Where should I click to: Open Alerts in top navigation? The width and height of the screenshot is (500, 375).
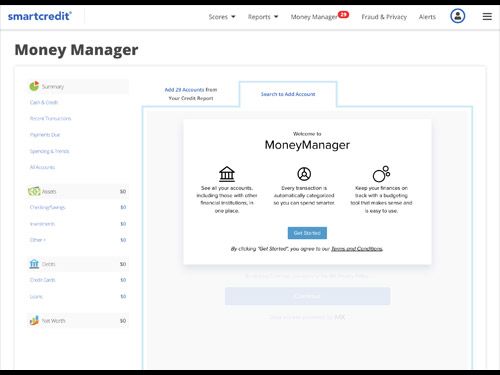pyautogui.click(x=427, y=17)
